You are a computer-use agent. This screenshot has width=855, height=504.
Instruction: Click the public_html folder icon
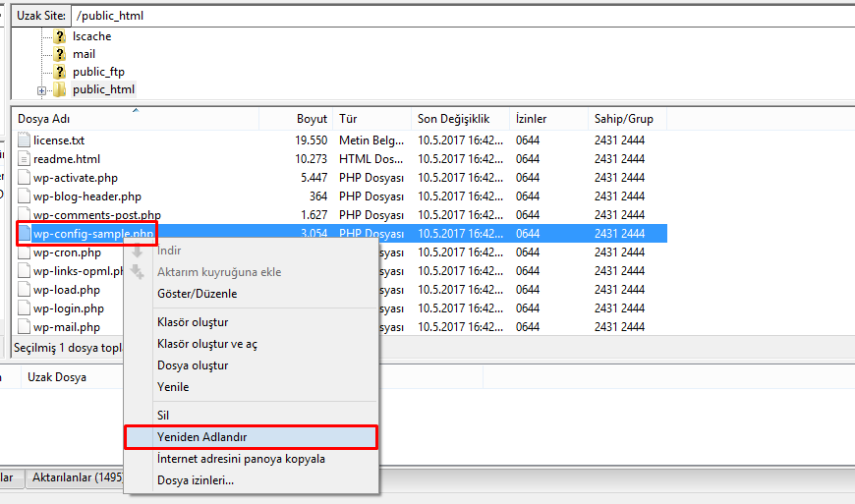point(60,90)
